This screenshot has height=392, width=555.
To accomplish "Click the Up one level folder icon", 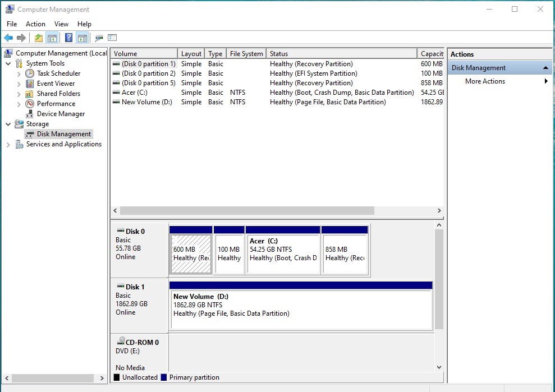I will pos(39,38).
